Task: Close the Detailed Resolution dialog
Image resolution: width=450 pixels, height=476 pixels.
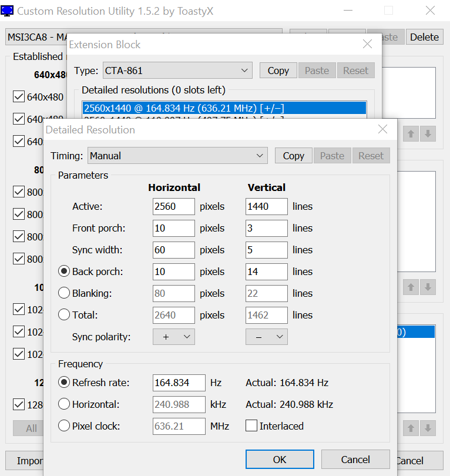Action: click(382, 130)
